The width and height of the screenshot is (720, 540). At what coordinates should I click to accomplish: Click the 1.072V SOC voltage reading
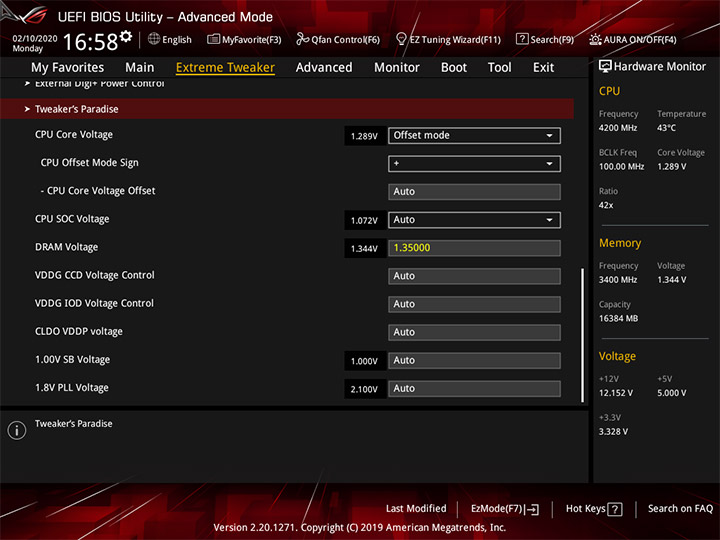pyautogui.click(x=364, y=220)
